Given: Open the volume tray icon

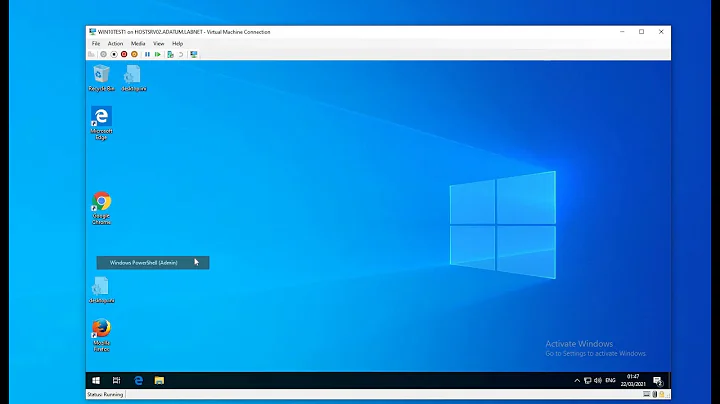Looking at the screenshot, I should 598,380.
